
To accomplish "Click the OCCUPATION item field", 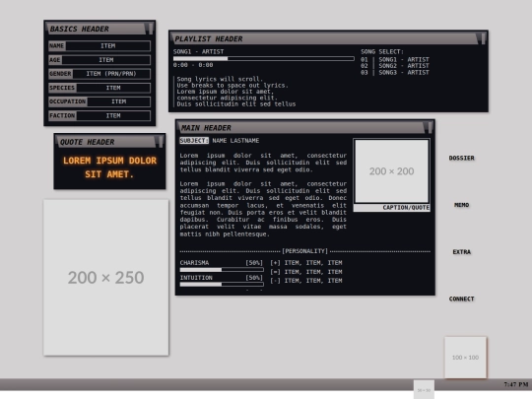I will 100,101.
